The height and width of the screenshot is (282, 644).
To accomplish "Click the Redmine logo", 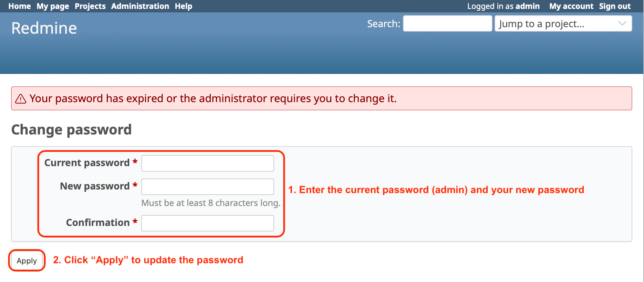I will click(x=44, y=28).
